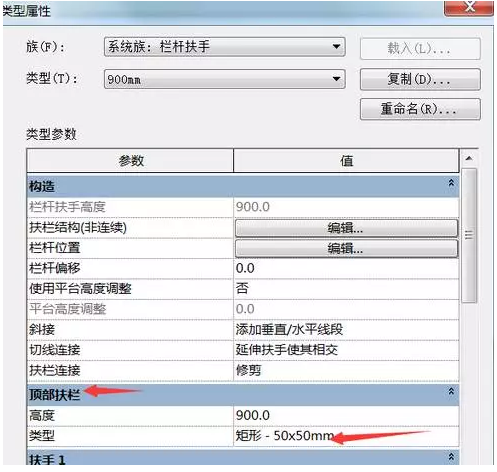The image size is (497, 472).
Task: Open the 类型(T) 900mm type dropdown
Action: tap(224, 79)
